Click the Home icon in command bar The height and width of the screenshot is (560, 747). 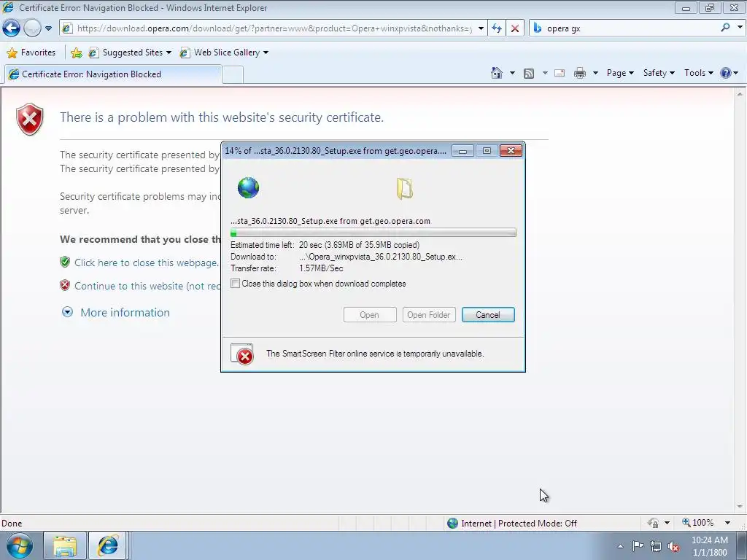pos(496,73)
